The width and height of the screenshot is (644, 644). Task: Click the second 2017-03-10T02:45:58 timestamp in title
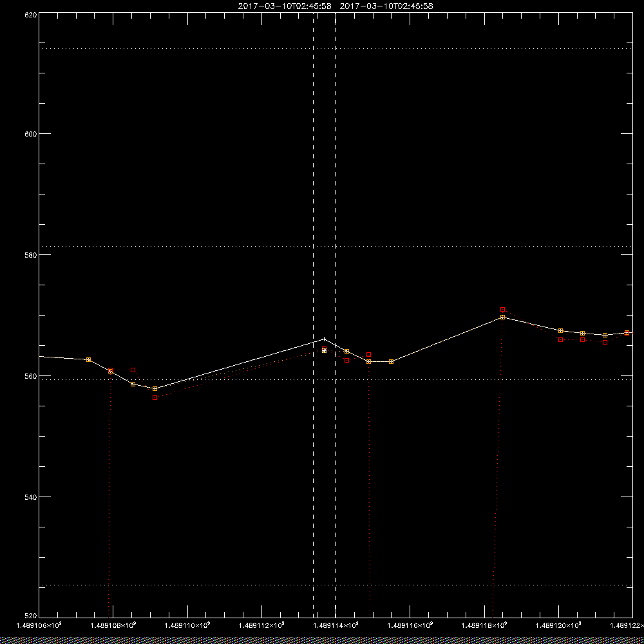coord(386,6)
